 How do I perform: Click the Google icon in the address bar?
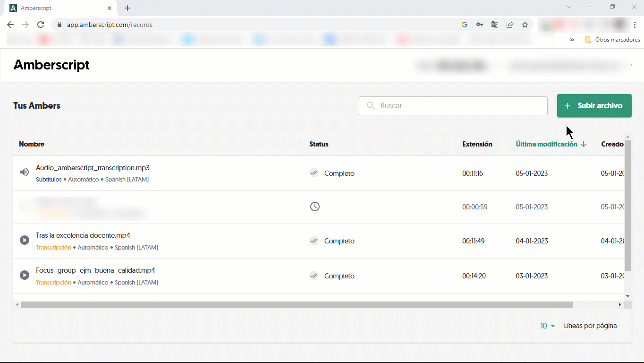[x=465, y=25]
